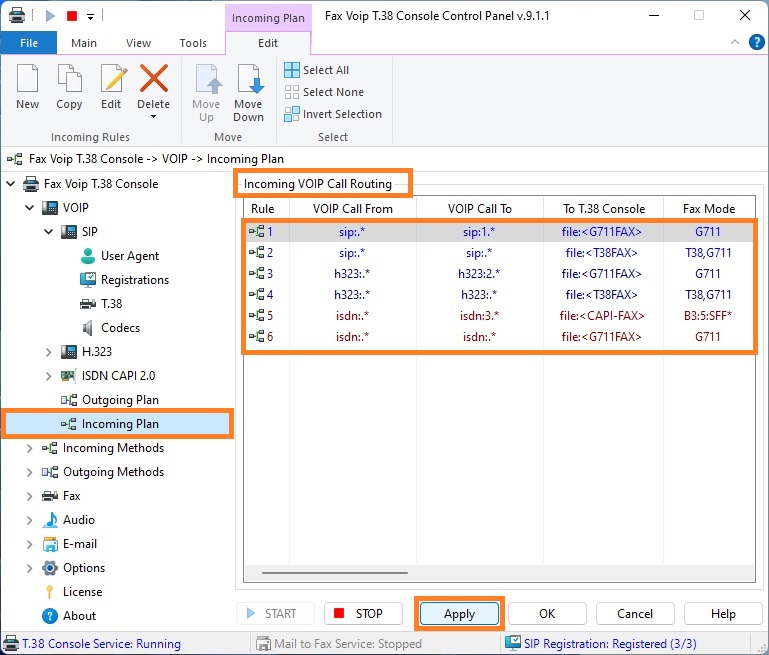769x655 pixels.
Task: Select rule 1 routing row
Action: tap(499, 232)
